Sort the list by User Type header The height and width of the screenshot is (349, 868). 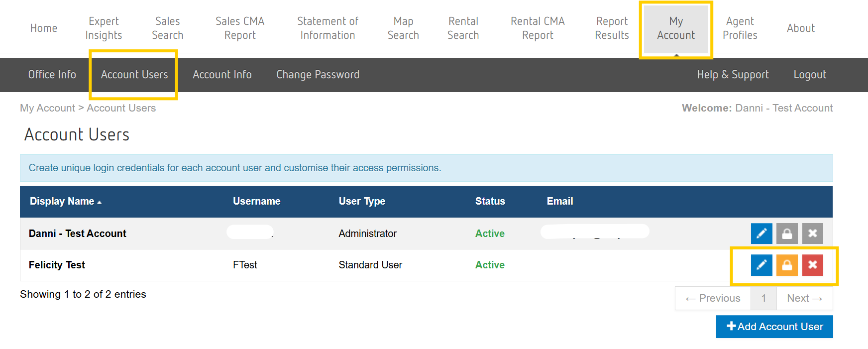362,202
